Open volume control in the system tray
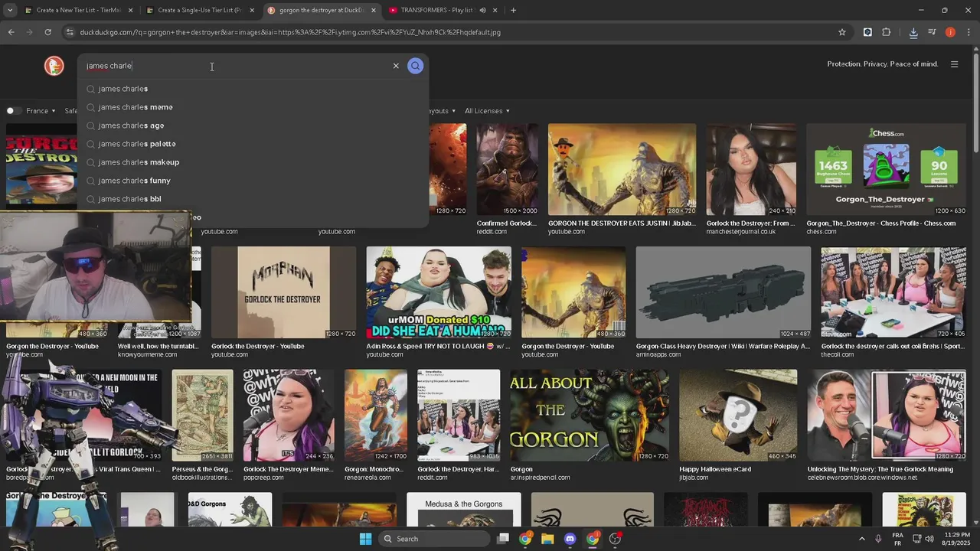 point(929,539)
